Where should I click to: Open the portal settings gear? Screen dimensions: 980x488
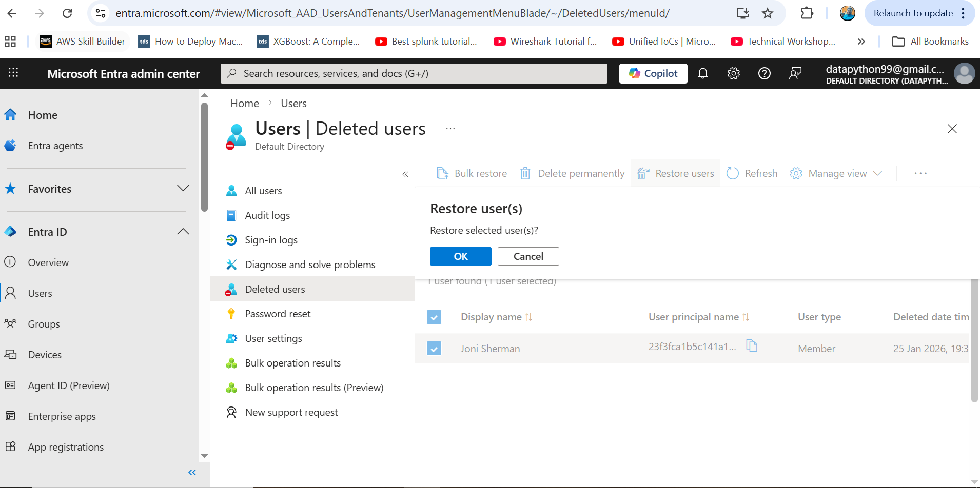734,73
